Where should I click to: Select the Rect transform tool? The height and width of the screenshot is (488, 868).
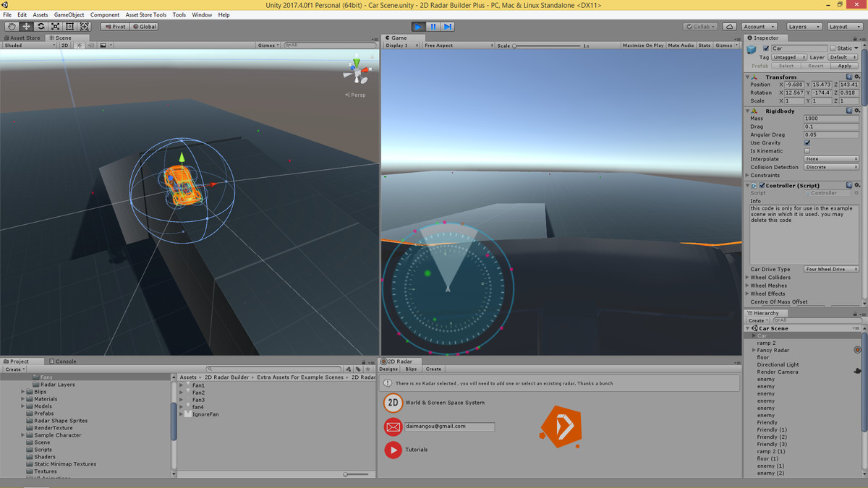(71, 26)
